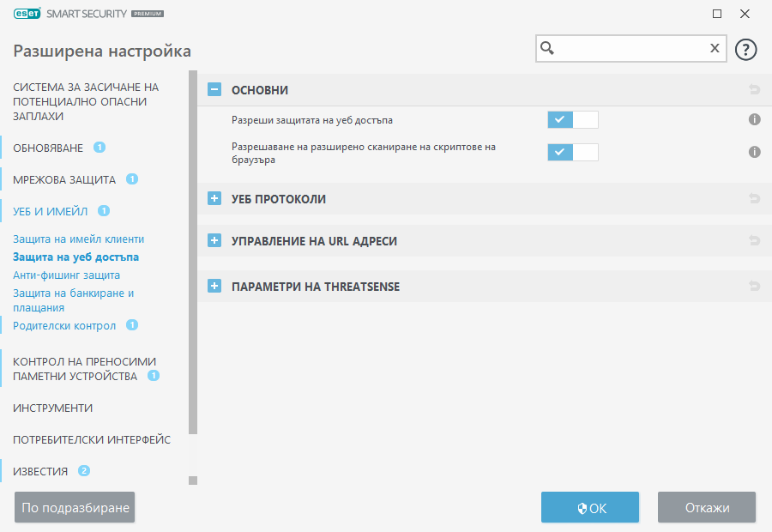The width and height of the screenshot is (772, 532).
Task: Open the ИЗВЕСТИЯ category
Action: 40,471
